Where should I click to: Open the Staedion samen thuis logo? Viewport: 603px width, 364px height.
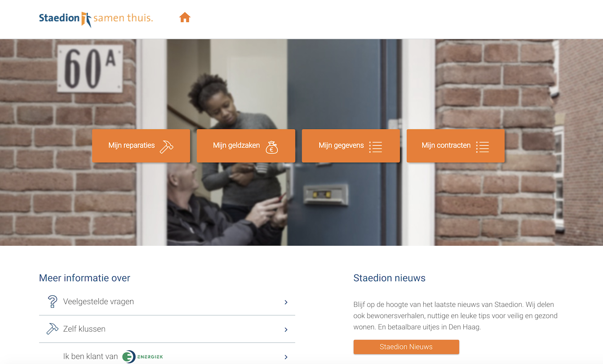click(x=96, y=18)
